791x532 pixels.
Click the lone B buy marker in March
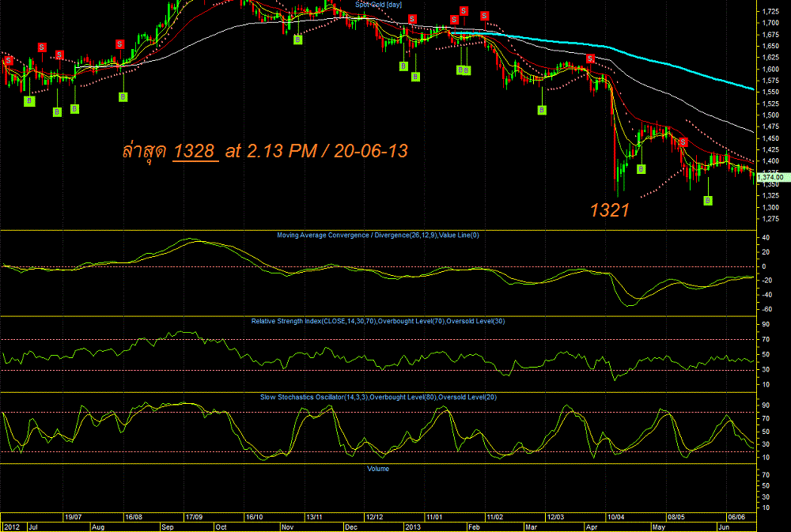(542, 110)
